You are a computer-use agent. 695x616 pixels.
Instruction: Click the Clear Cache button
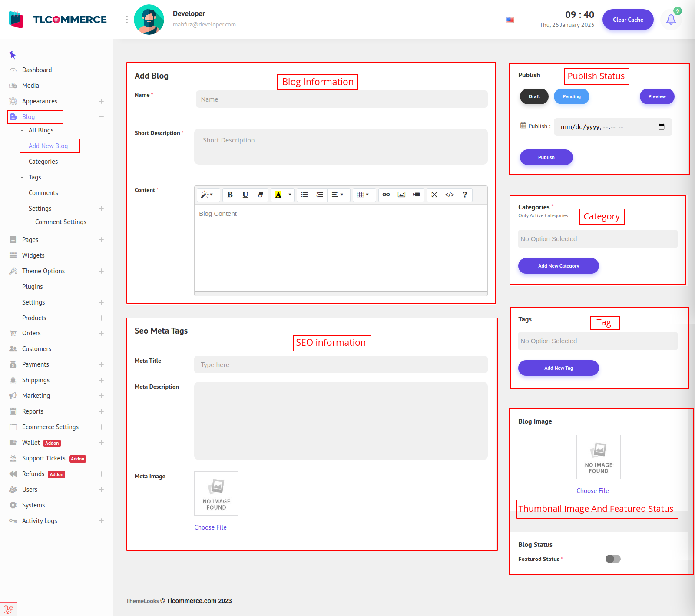(628, 20)
